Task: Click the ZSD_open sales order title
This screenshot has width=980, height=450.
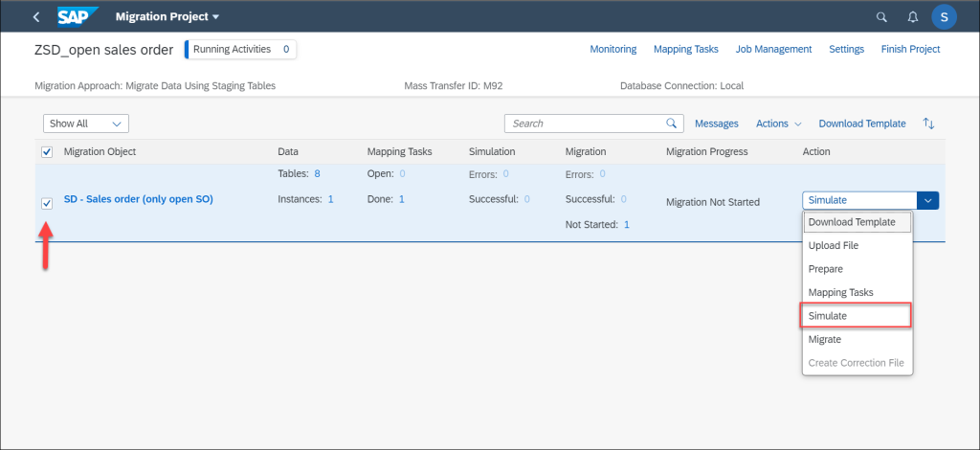Action: (103, 50)
